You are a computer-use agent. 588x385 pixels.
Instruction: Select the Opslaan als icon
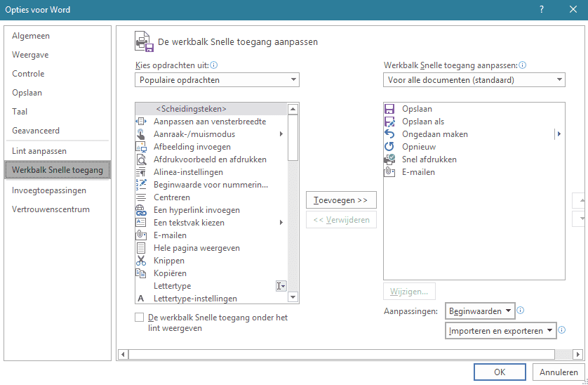click(389, 122)
